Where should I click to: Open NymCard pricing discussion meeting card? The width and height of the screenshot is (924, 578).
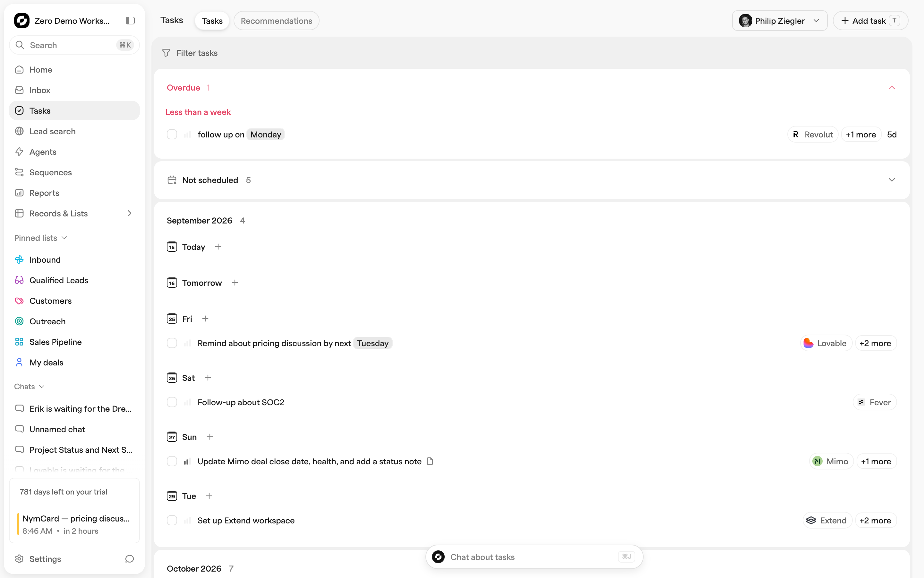point(74,524)
